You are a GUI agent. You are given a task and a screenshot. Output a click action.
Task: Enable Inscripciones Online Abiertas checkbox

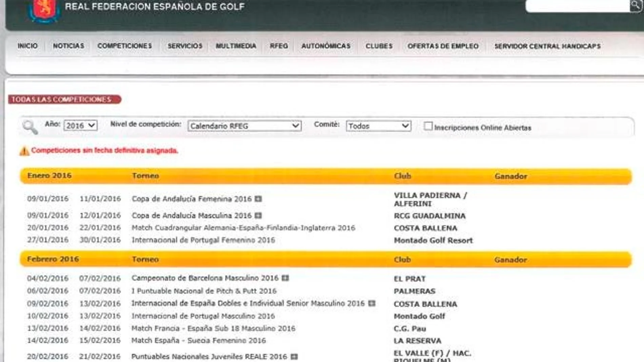(x=428, y=126)
